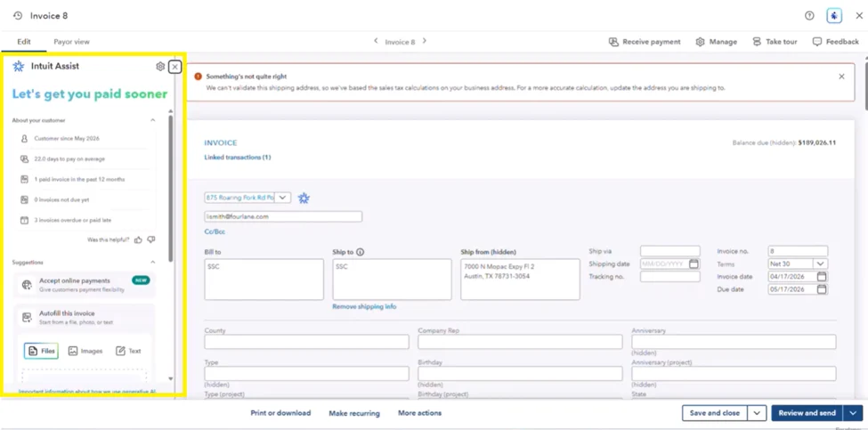Go to next invoice arrow
868x430 pixels.
click(x=425, y=41)
